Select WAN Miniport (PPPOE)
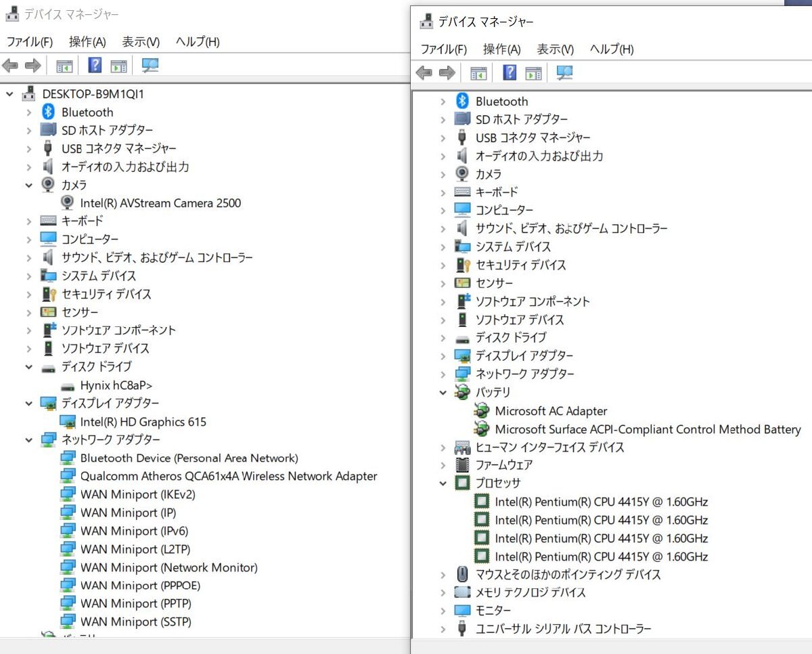Image resolution: width=812 pixels, height=654 pixels. (140, 586)
